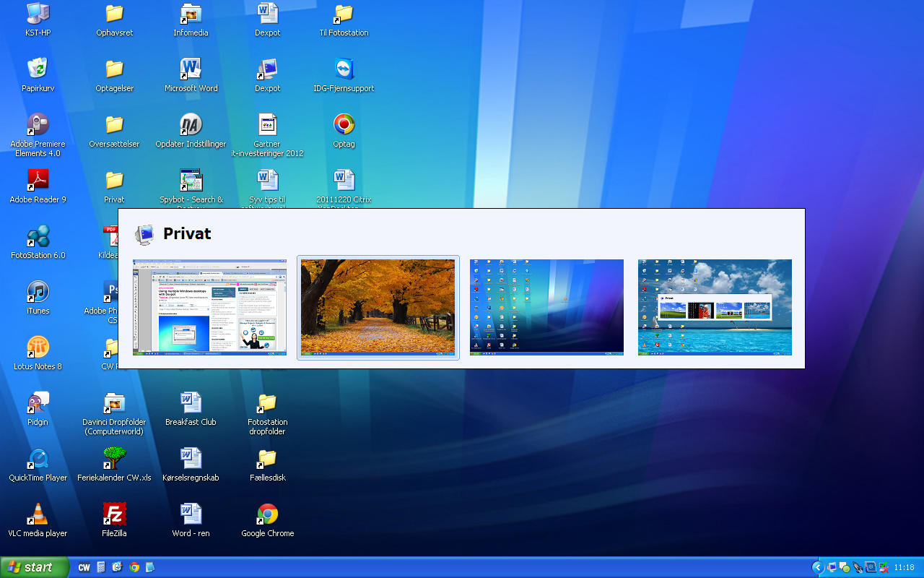Open Adobe Reader 9 shortcut
Viewport: 924px width, 578px height.
pyautogui.click(x=38, y=181)
